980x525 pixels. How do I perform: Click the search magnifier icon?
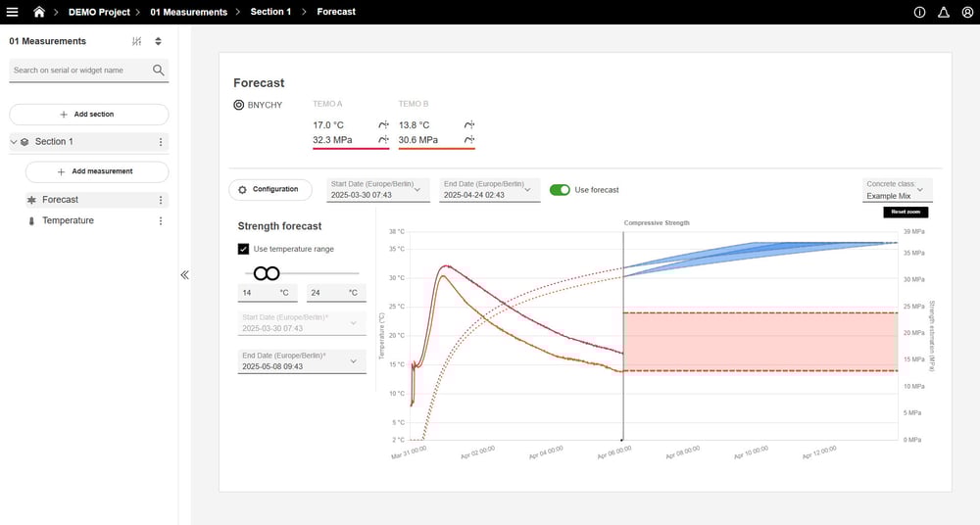coord(158,71)
